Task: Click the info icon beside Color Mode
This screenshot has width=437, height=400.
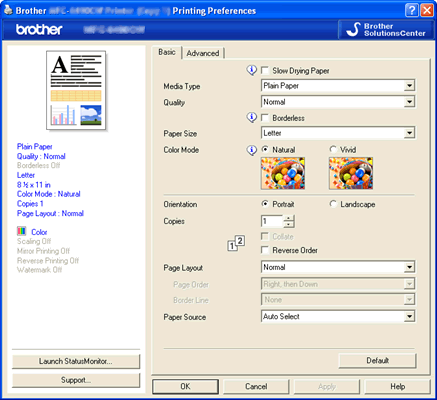Action: pos(252,150)
